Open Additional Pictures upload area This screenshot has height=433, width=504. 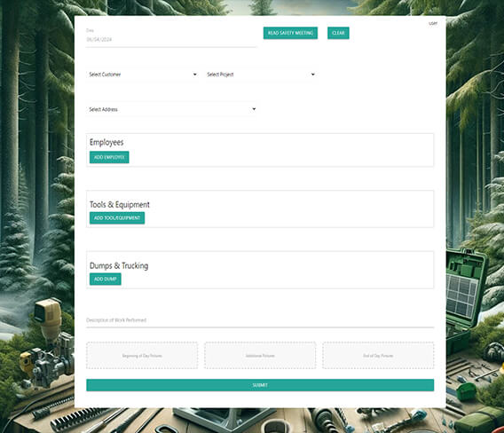260,356
